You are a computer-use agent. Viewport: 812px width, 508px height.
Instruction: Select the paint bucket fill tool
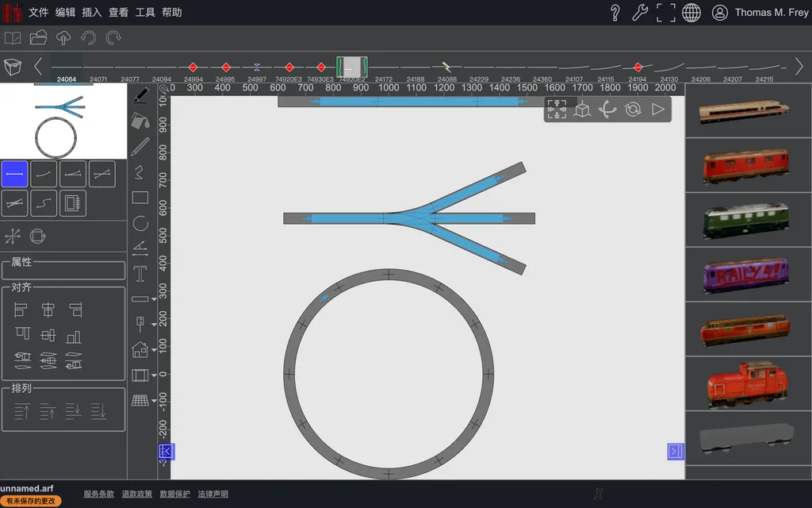pos(140,121)
